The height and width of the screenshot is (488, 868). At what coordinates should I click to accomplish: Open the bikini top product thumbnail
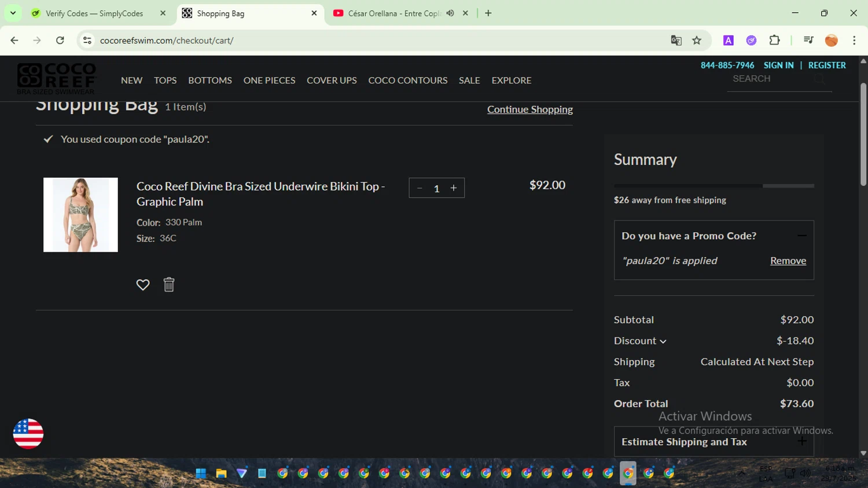pos(80,215)
